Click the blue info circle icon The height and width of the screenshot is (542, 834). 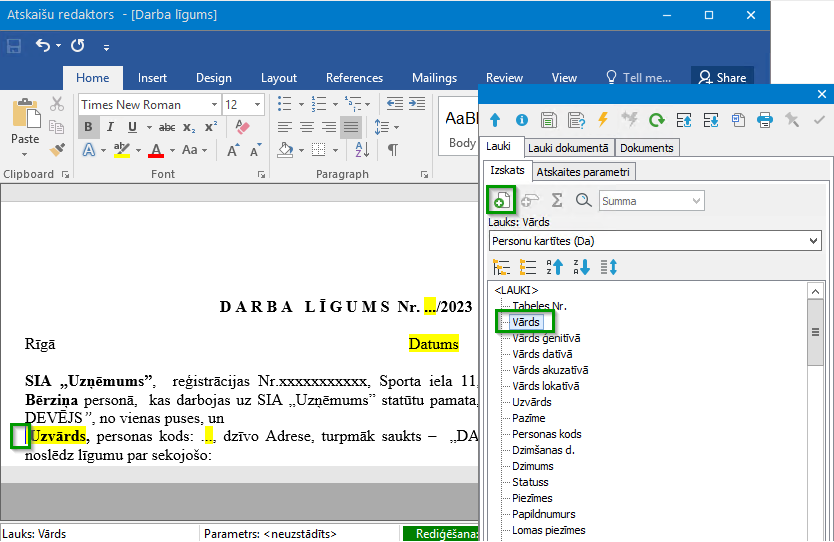(x=522, y=120)
